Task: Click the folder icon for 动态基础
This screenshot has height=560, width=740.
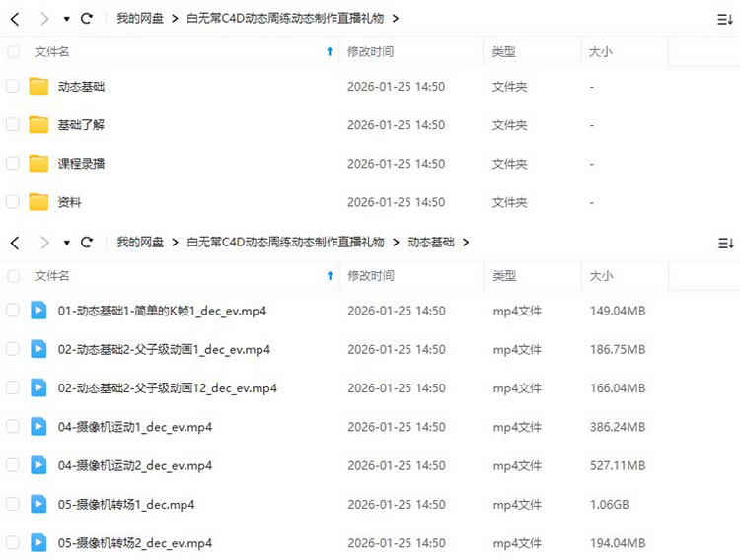Action: click(x=38, y=87)
